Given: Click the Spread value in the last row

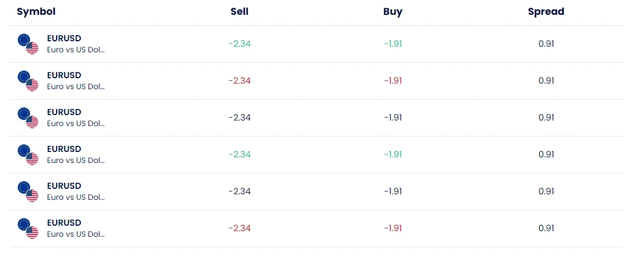Looking at the screenshot, I should pyautogui.click(x=546, y=228).
